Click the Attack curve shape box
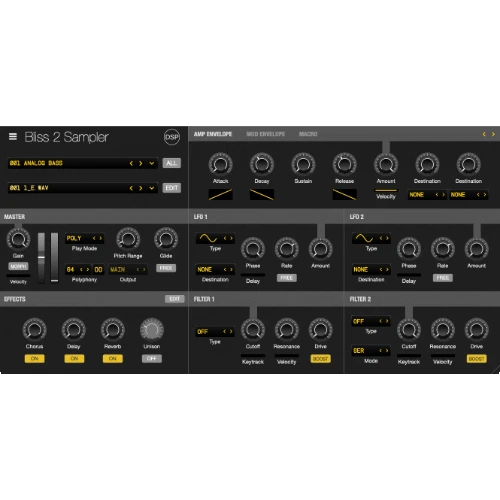This screenshot has width=500, height=500. [x=220, y=194]
